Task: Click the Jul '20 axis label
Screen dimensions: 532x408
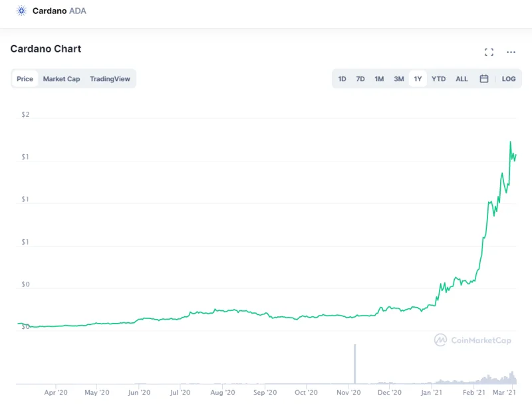Action: [180, 393]
